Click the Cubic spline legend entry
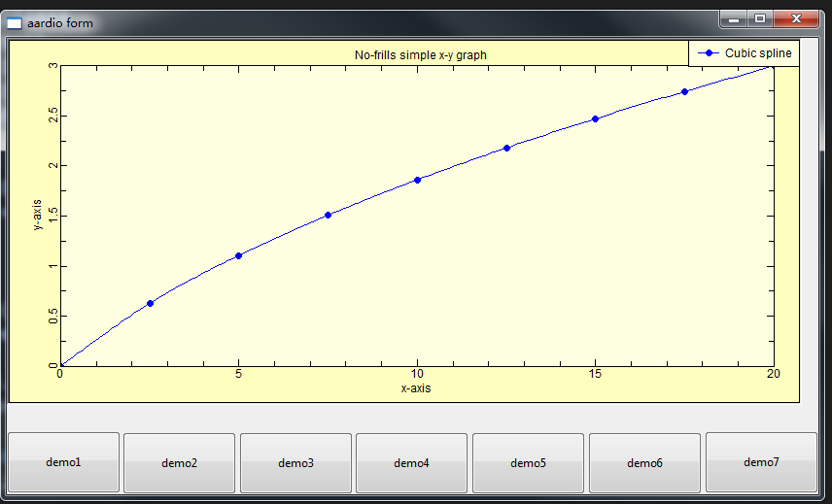832x504 pixels. tap(744, 53)
